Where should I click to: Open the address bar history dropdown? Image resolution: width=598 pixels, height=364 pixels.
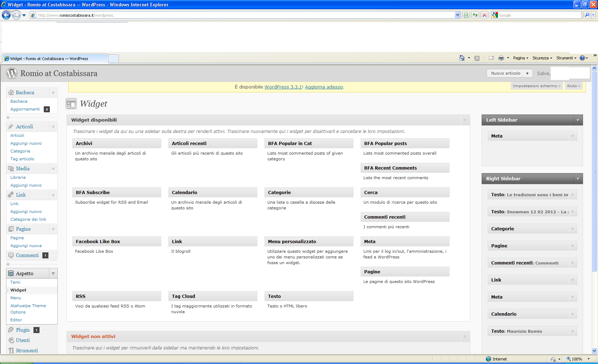[x=457, y=15]
